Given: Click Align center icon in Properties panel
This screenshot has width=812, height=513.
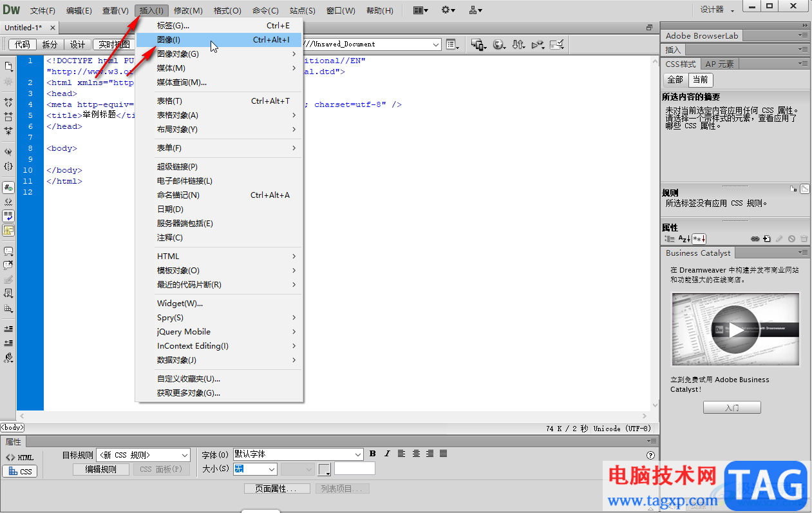Looking at the screenshot, I should (416, 454).
